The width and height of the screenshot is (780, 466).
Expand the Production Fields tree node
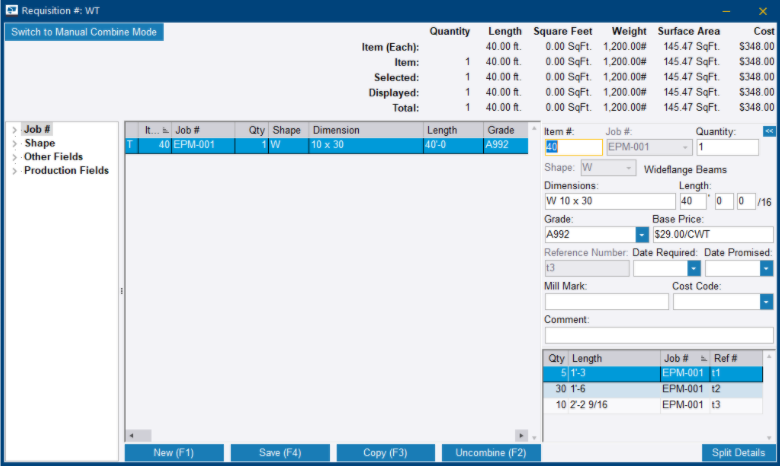click(x=14, y=171)
